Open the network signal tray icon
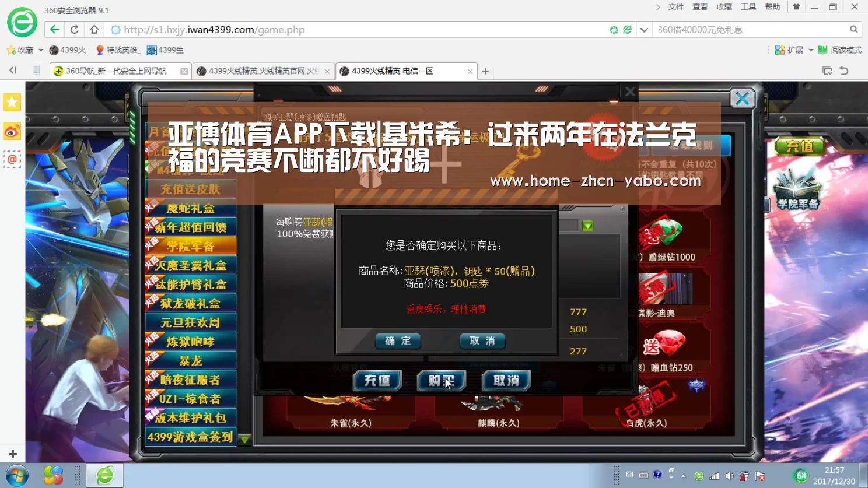The height and width of the screenshot is (488, 868). [x=714, y=476]
